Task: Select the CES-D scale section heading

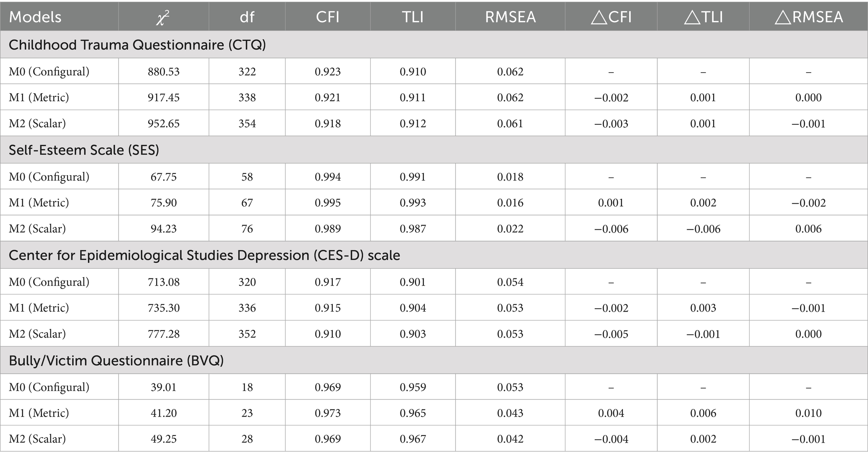Action: [204, 255]
